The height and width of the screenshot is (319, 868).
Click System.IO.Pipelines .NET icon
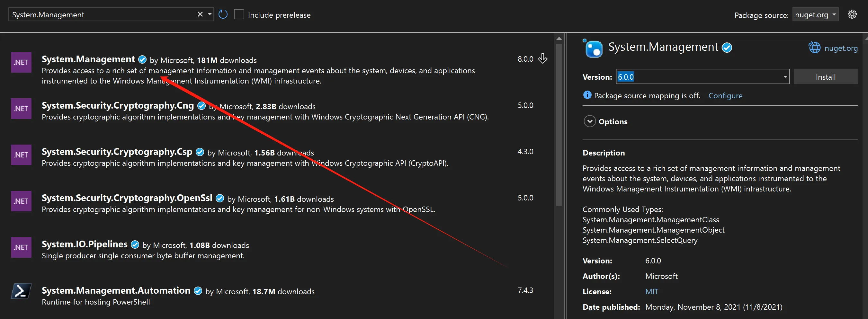pos(21,247)
